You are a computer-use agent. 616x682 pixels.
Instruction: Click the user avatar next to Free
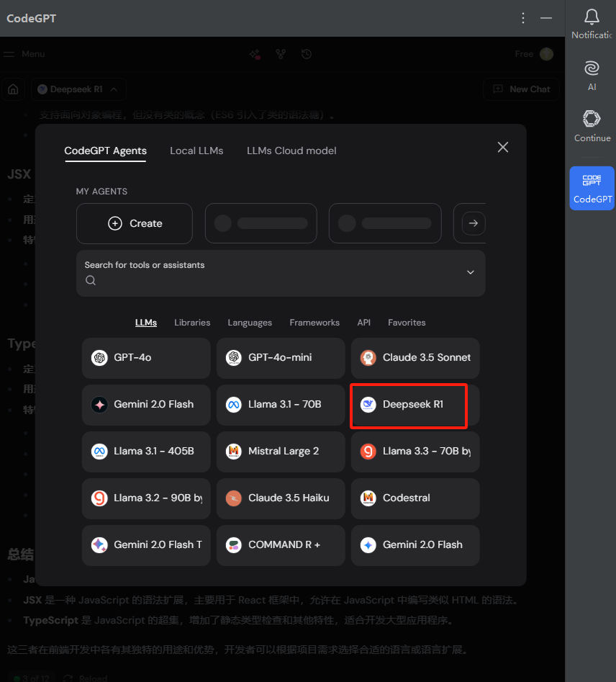pyautogui.click(x=546, y=54)
